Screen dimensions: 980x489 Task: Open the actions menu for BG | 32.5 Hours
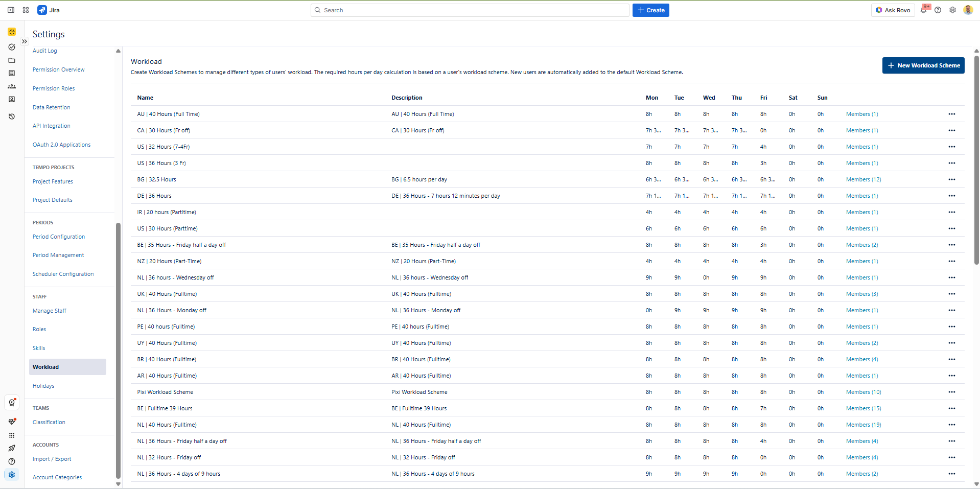pos(951,179)
